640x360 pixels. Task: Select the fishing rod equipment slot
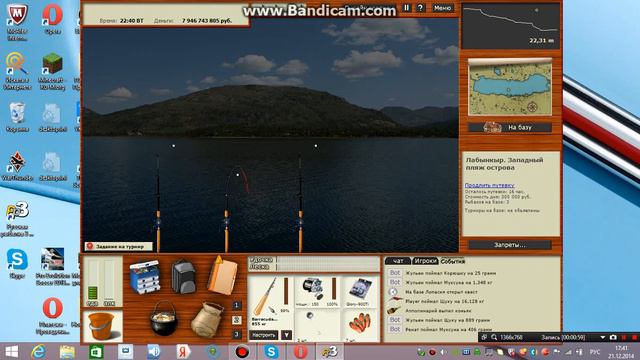pos(270,301)
